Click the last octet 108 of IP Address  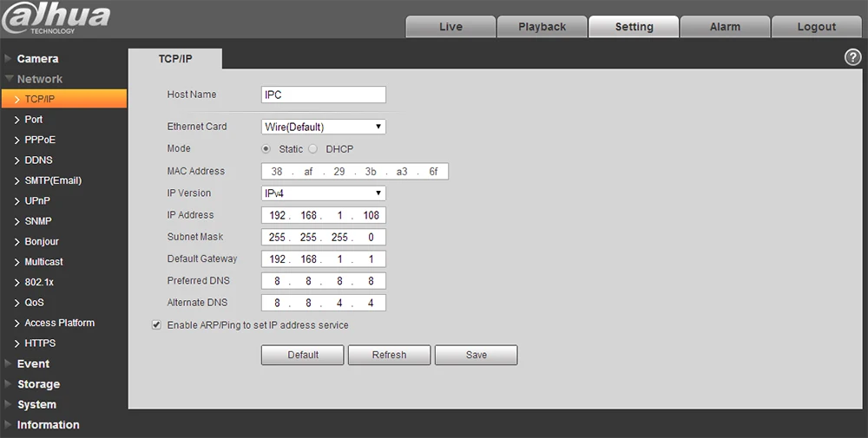point(371,215)
